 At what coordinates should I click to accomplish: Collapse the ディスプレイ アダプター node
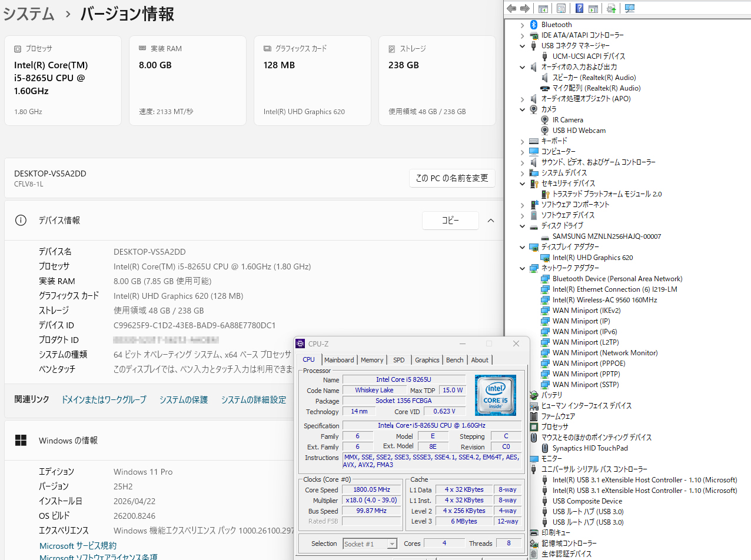point(522,247)
